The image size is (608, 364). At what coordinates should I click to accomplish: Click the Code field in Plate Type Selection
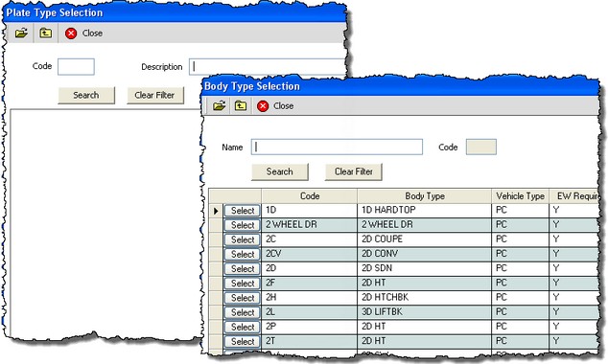76,67
